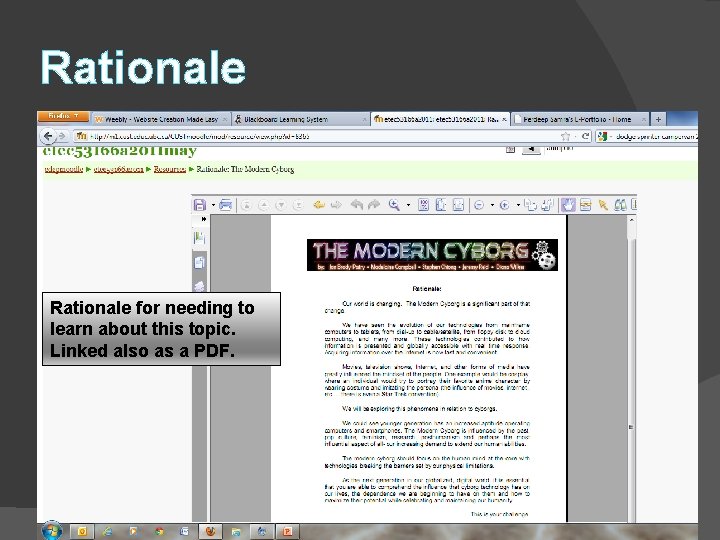The height and width of the screenshot is (540, 720).
Task: Click The Modern Cyborg banner image
Action: point(432,255)
